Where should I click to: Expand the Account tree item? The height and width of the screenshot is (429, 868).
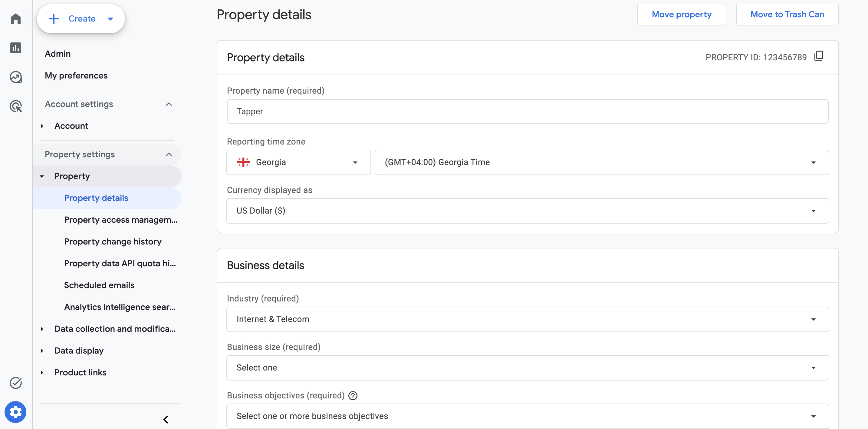click(x=42, y=126)
